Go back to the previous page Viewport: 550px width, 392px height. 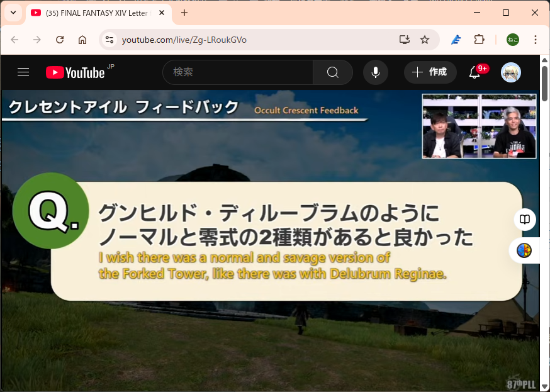click(14, 40)
